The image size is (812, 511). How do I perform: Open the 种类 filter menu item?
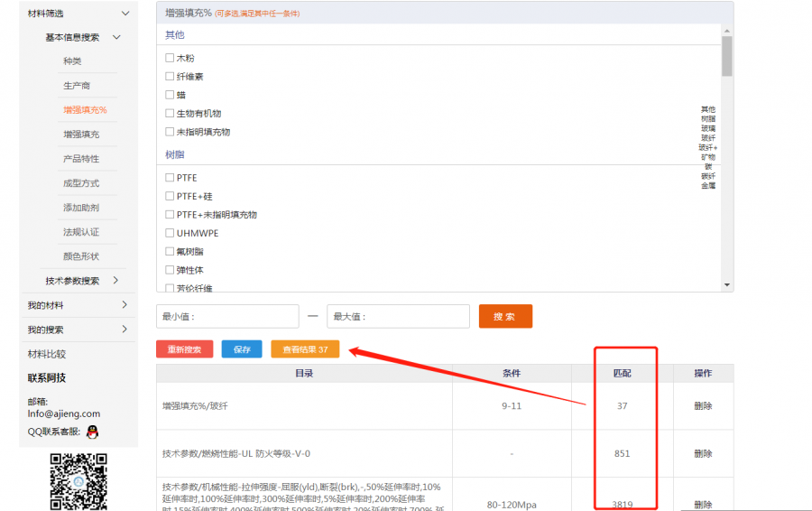(72, 61)
